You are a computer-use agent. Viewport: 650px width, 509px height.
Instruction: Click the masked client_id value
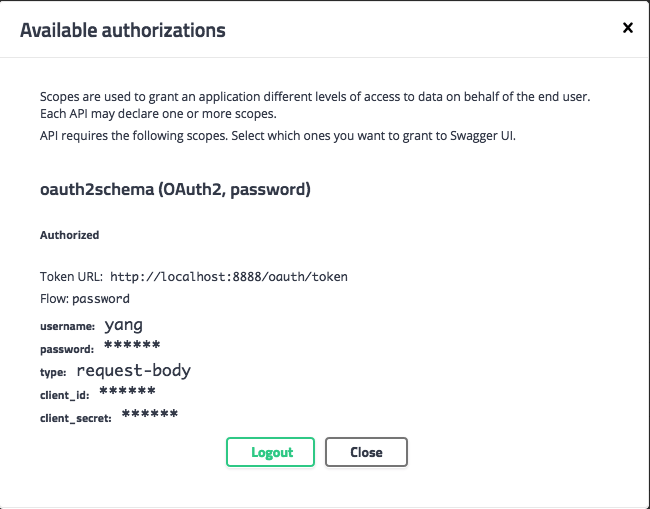(127, 393)
